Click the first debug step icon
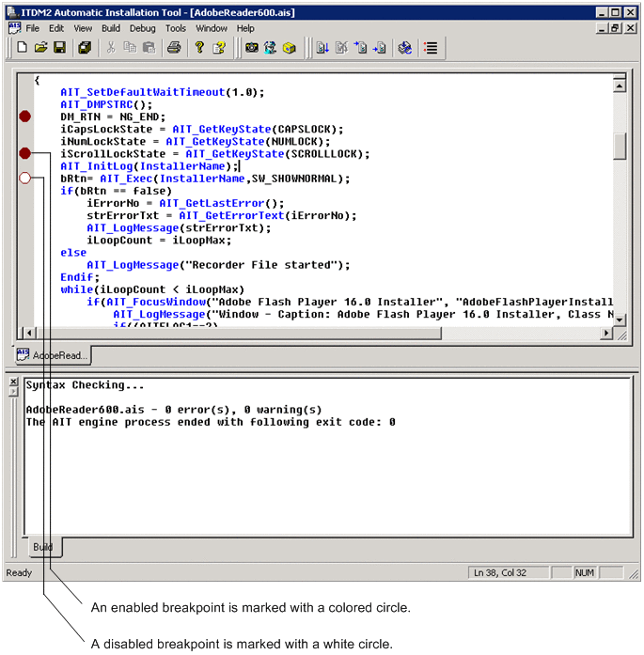Screen dimensions: 644x655 tap(322, 48)
